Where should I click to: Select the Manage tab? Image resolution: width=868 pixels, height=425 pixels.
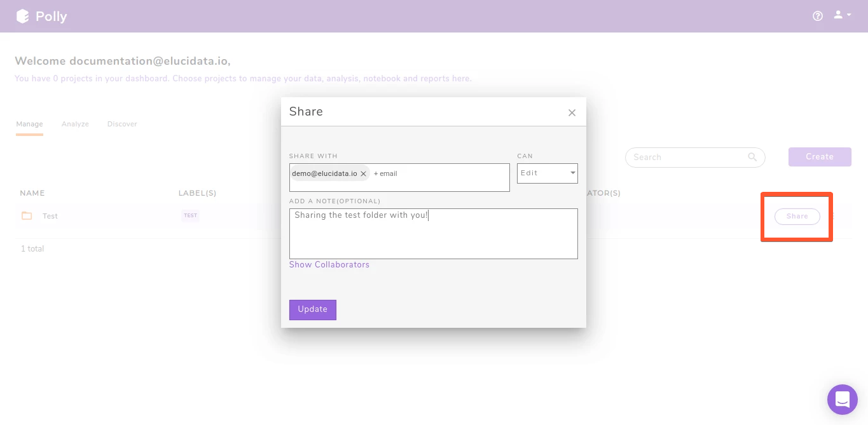[x=29, y=124]
